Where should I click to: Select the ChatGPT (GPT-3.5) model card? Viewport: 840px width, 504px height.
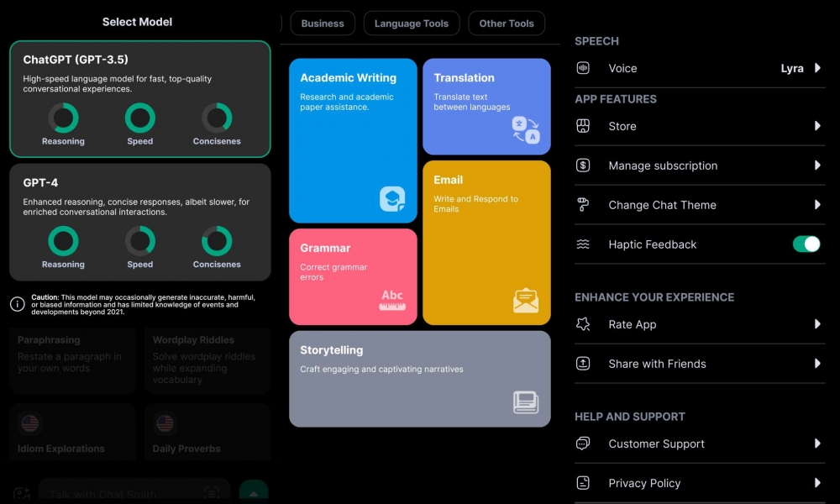[x=140, y=98]
